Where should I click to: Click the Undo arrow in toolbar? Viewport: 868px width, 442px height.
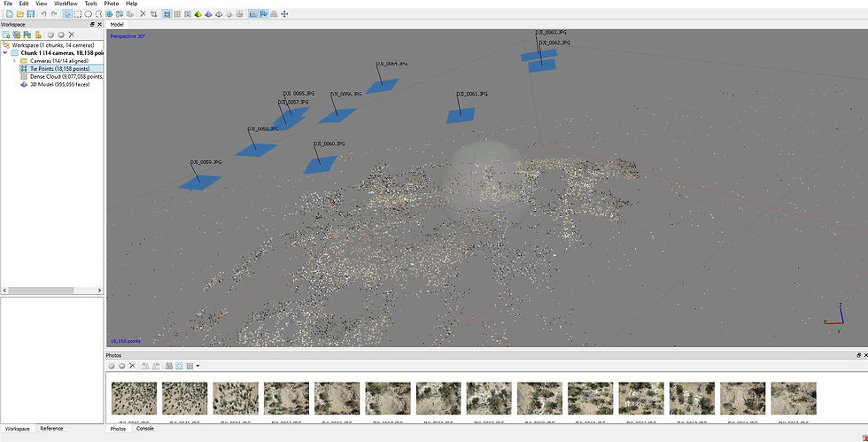click(x=43, y=14)
